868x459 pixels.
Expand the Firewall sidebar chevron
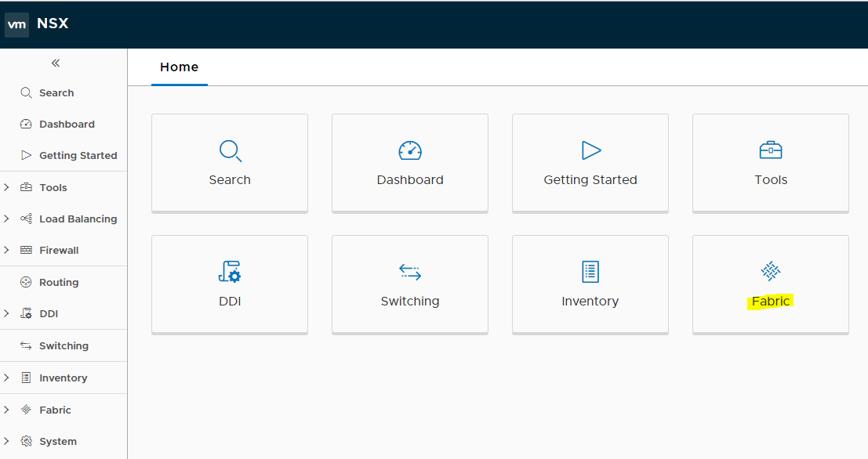[6, 250]
